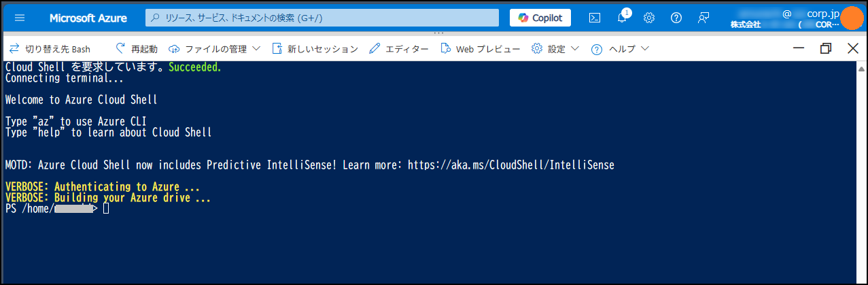Open the account avatar menu
868x285 pixels.
850,18
